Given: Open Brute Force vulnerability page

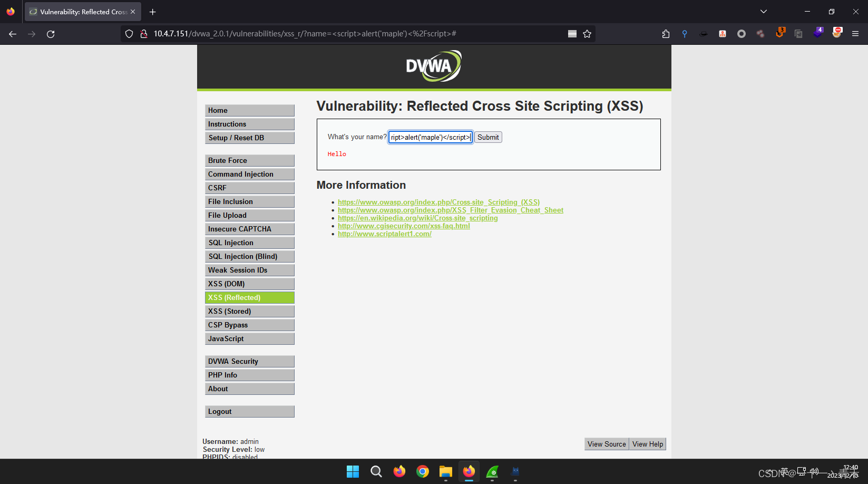Looking at the screenshot, I should coord(250,160).
